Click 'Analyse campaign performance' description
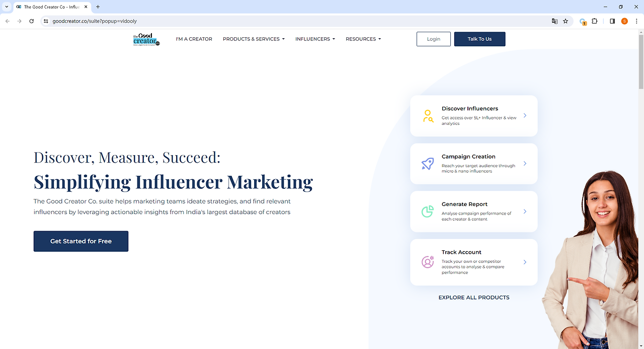Viewport: 644px width, 349px height. (x=476, y=216)
